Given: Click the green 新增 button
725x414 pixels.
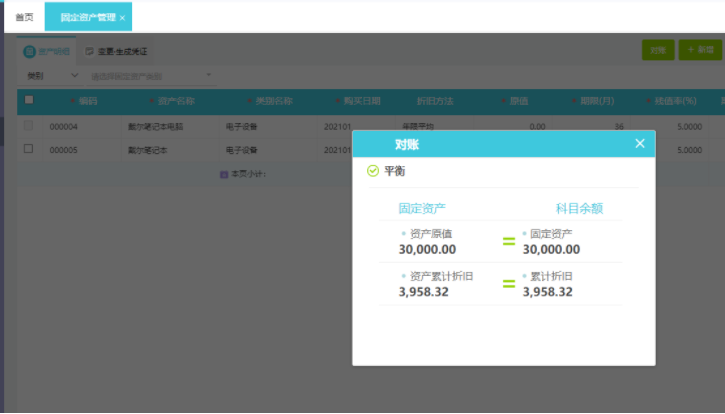Looking at the screenshot, I should pos(700,50).
